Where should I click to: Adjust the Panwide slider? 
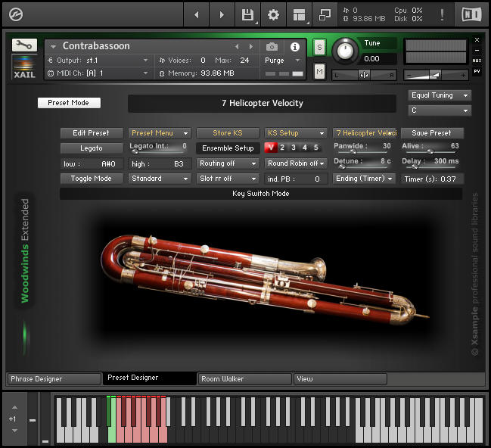(x=362, y=152)
